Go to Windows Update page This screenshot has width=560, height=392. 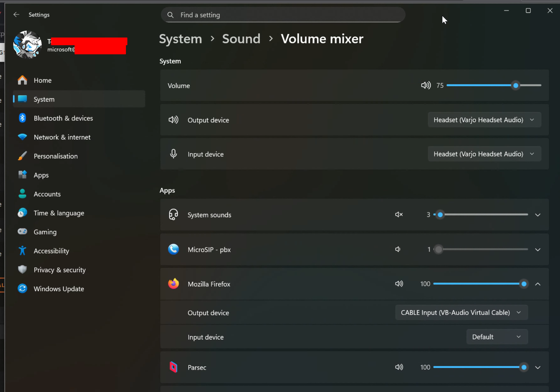click(x=59, y=289)
